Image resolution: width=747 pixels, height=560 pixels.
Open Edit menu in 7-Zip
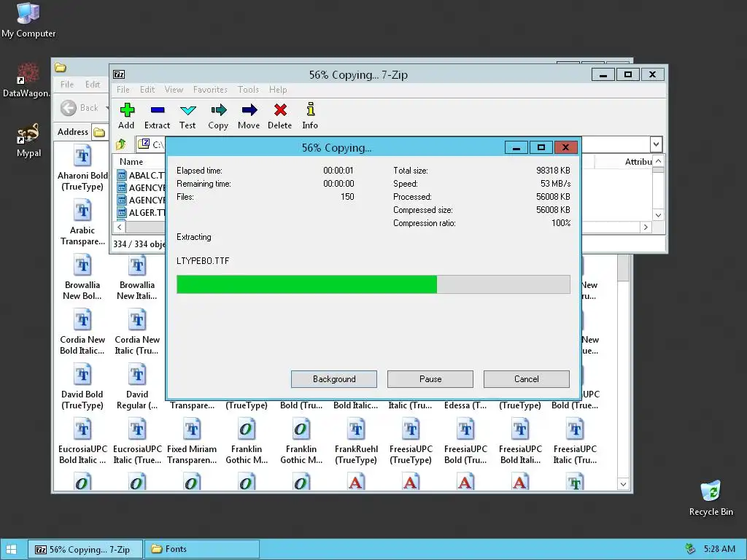[147, 90]
